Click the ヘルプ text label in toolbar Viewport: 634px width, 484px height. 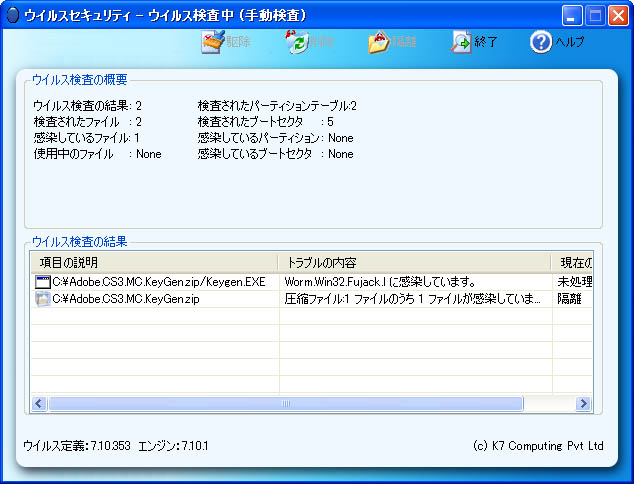tap(569, 42)
